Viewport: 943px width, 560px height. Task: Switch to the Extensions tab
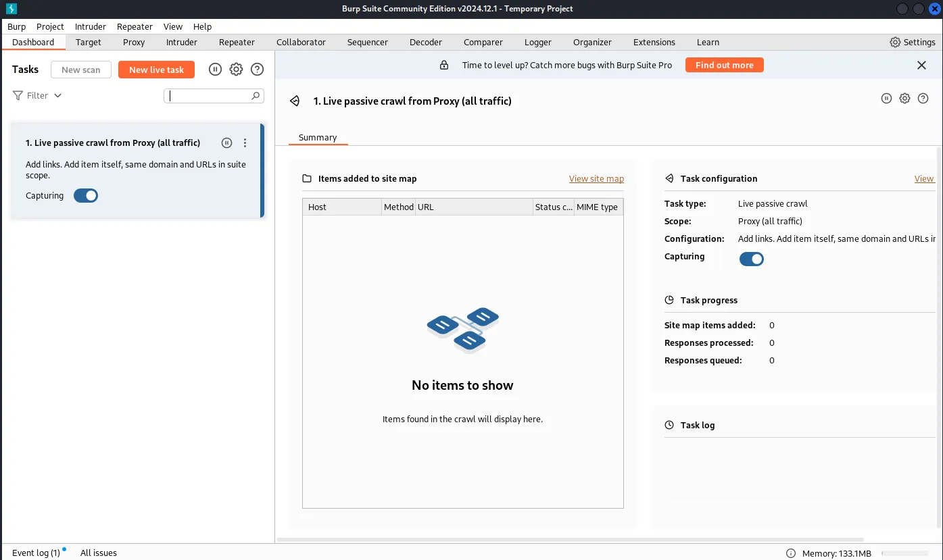pyautogui.click(x=654, y=42)
